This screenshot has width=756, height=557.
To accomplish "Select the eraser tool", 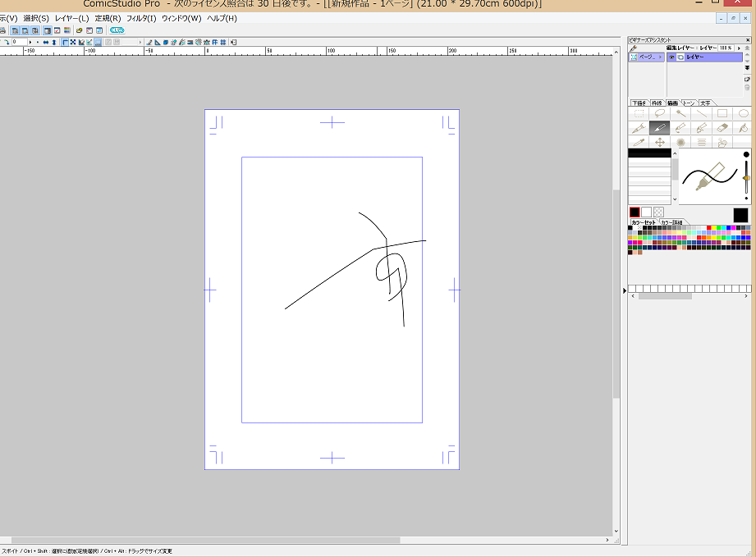I will (722, 128).
